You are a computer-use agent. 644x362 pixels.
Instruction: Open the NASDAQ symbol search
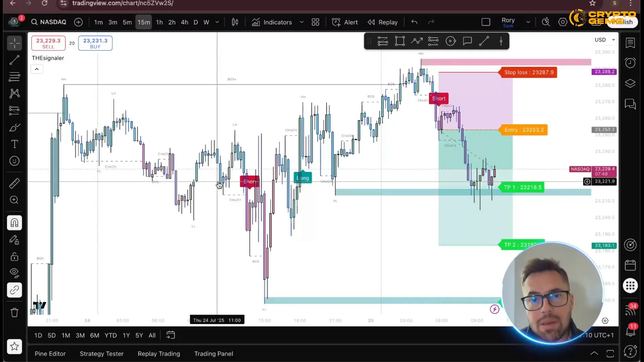pos(49,22)
